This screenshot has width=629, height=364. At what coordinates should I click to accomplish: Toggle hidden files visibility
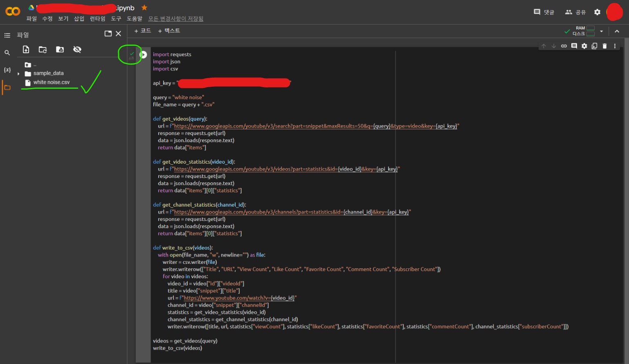point(77,49)
